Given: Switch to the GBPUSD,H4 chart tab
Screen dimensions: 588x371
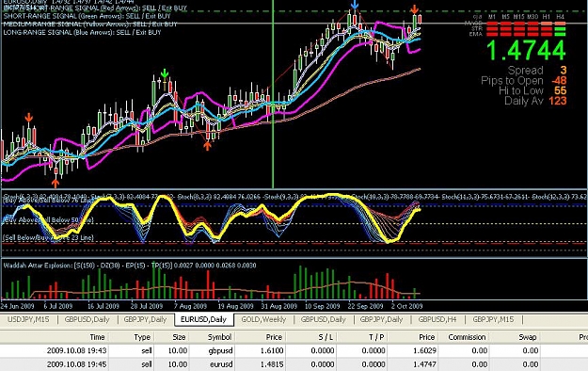Looking at the screenshot, I should coord(437,319).
